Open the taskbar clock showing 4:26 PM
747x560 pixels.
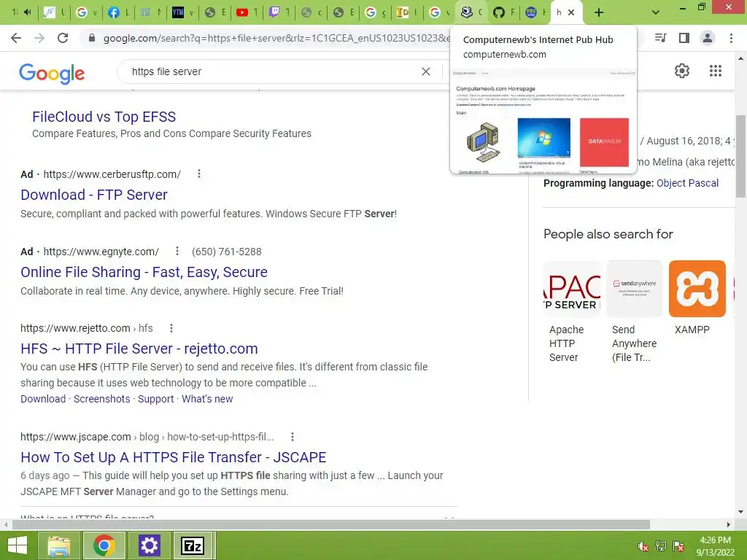coord(715,546)
